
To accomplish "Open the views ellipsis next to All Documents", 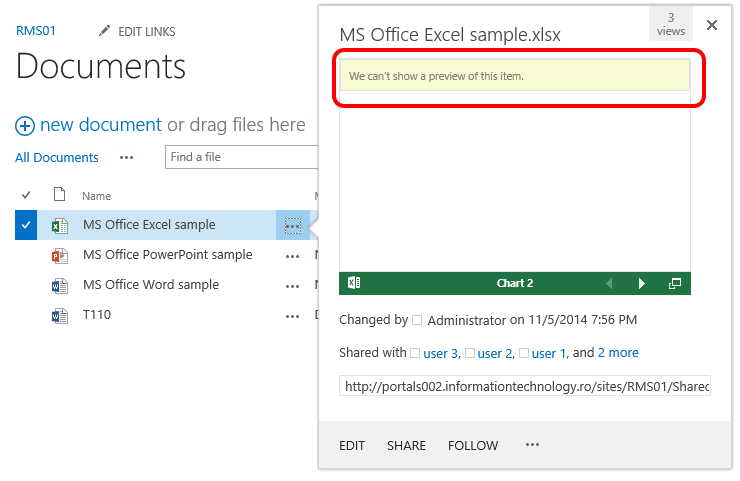I will click(126, 158).
